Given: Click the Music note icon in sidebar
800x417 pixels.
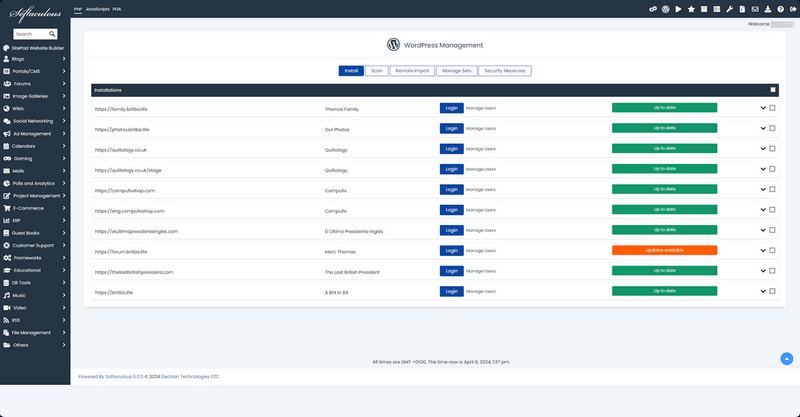Looking at the screenshot, I should (7, 296).
